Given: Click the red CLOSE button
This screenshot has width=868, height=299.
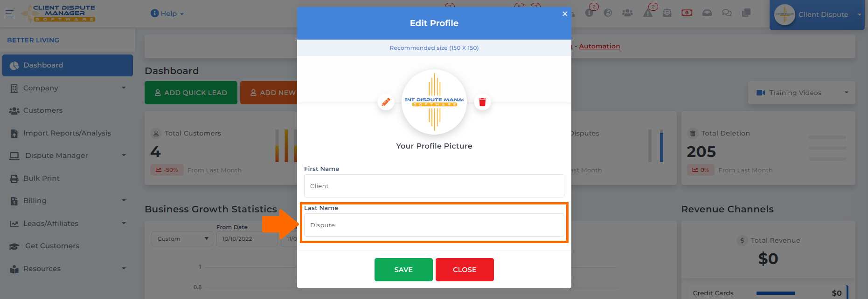Looking at the screenshot, I should [x=465, y=270].
